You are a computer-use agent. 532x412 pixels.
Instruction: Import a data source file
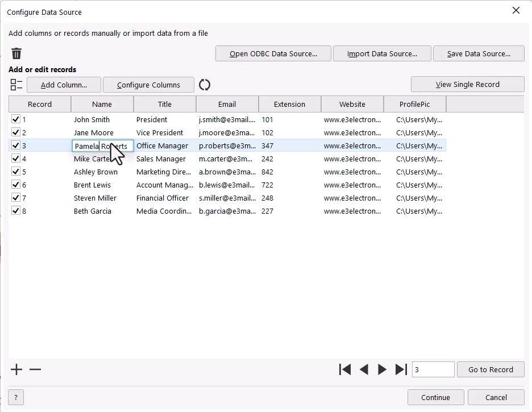click(x=381, y=53)
